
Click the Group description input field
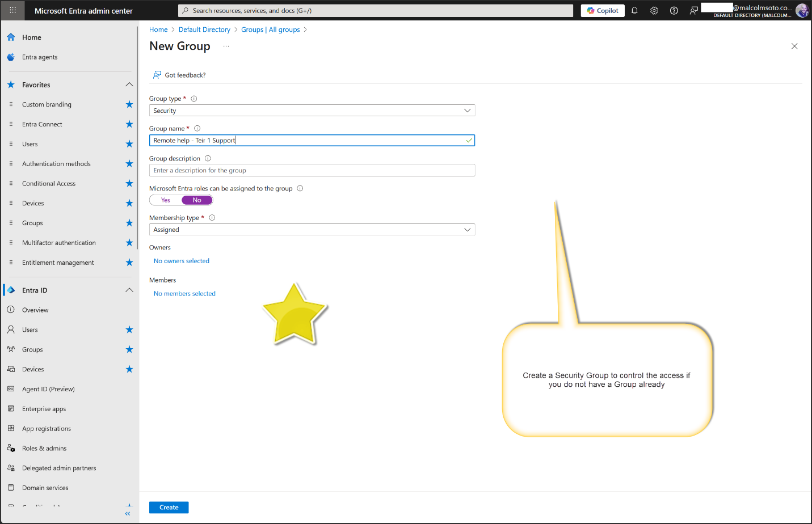(x=312, y=171)
